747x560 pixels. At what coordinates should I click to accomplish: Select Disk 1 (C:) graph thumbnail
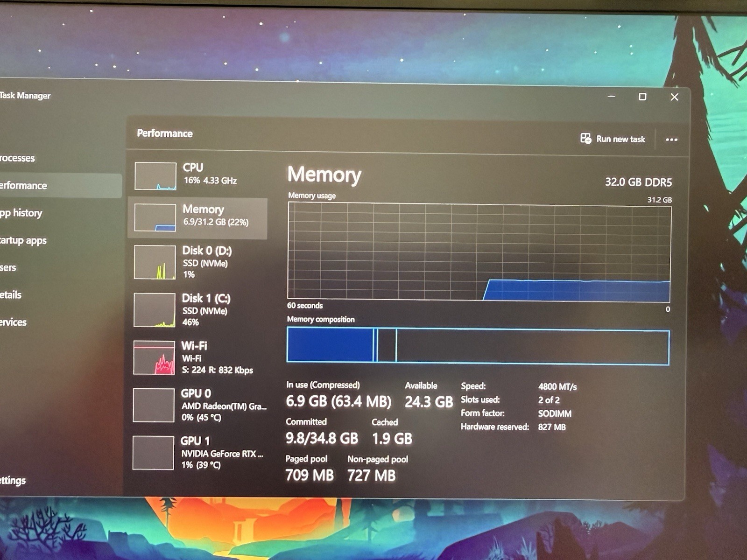154,310
